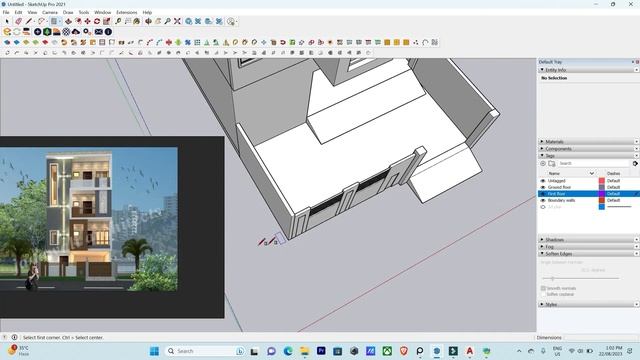Viewport: 640px width, 360px height.
Task: Show the hidden fifth tag
Action: pos(543,207)
